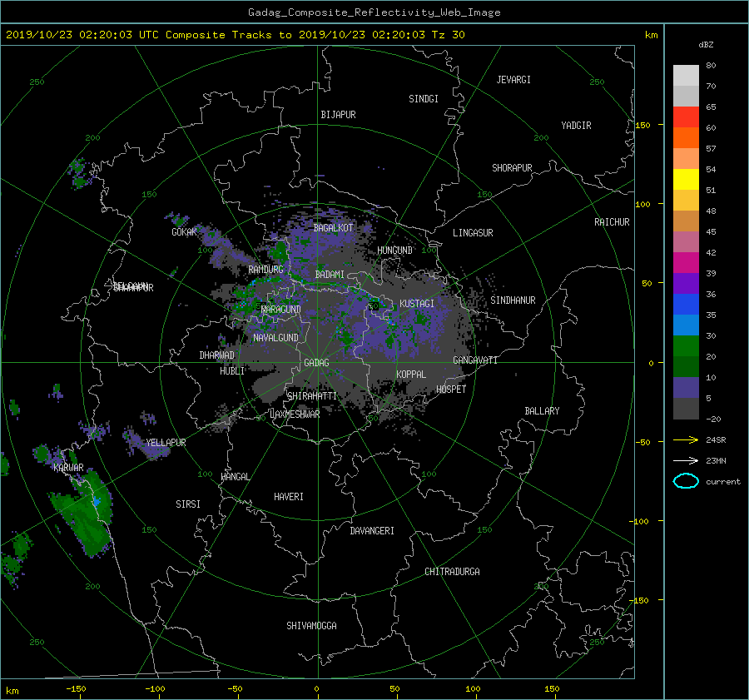This screenshot has width=749, height=700.
Task: Click the BIJAPUR city label
Action: [x=338, y=115]
